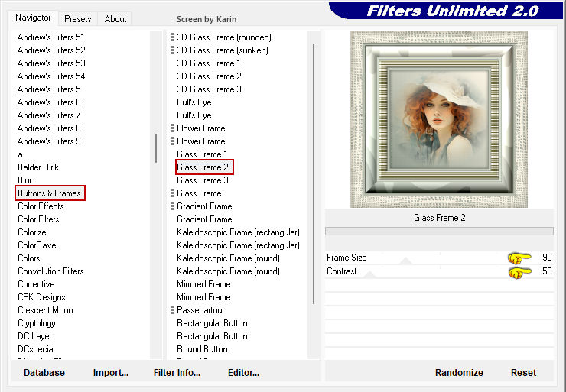Click the pointing hand icon next to Contrast
This screenshot has width=566, height=392.
click(519, 271)
